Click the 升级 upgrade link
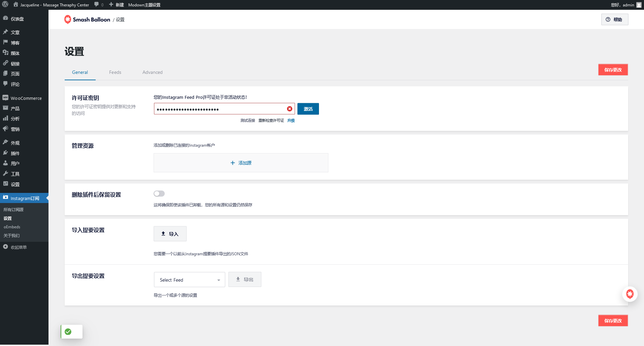The image size is (644, 346). [291, 120]
